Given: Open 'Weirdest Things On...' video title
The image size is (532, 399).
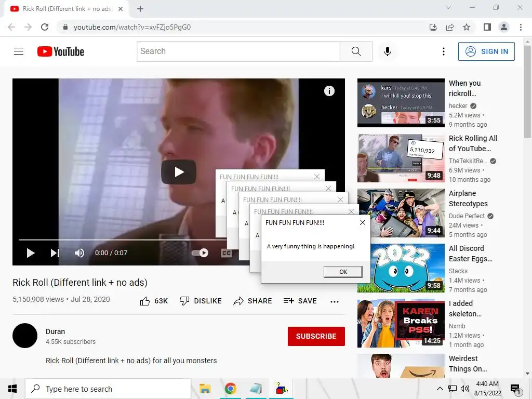Looking at the screenshot, I should 468,363.
